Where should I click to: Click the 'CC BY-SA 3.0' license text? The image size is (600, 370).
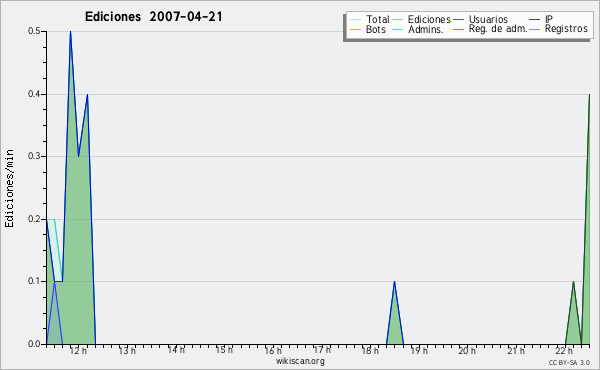(569, 363)
